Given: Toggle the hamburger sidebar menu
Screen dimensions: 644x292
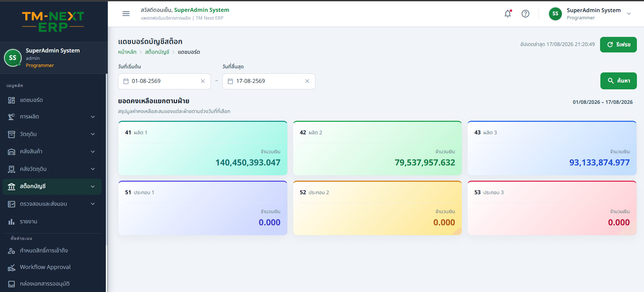Looking at the screenshot, I should point(126,14).
